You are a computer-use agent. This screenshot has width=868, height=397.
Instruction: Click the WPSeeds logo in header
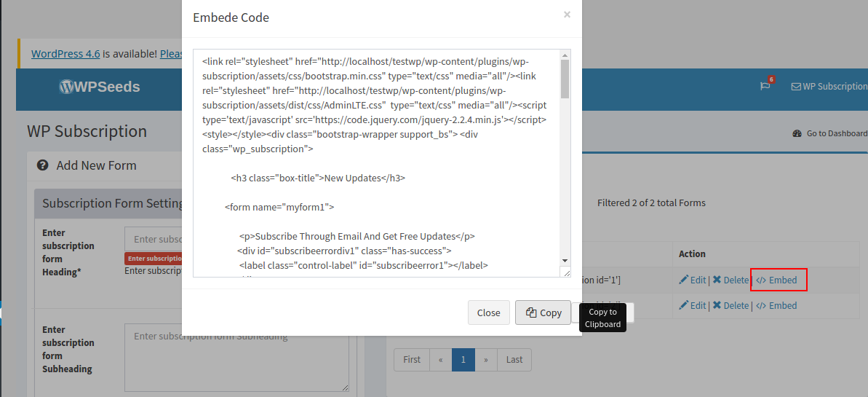click(100, 87)
